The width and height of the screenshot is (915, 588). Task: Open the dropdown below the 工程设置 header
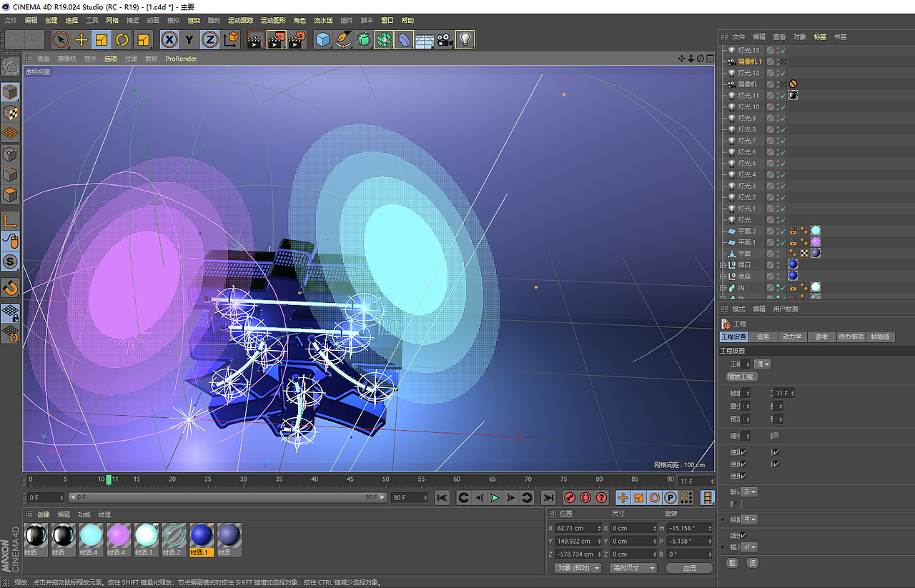point(763,364)
